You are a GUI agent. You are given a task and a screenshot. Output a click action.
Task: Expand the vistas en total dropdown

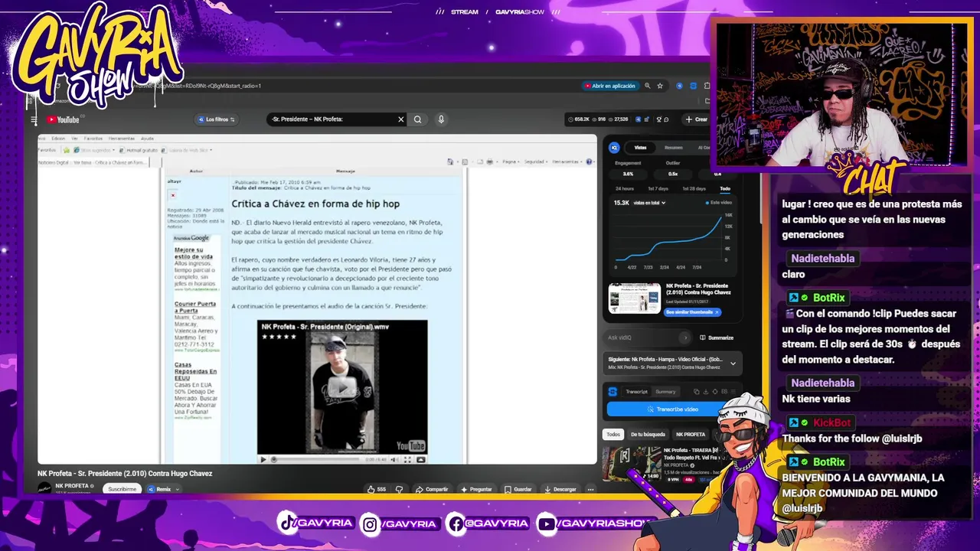click(648, 203)
